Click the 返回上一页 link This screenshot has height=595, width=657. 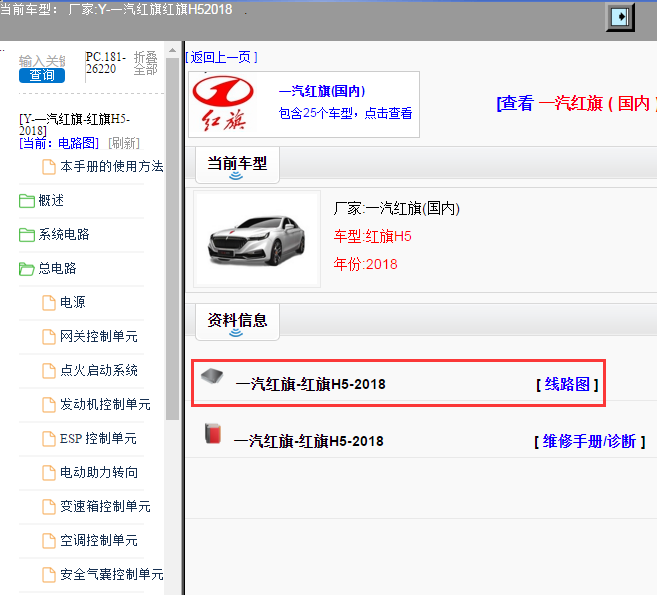(221, 57)
